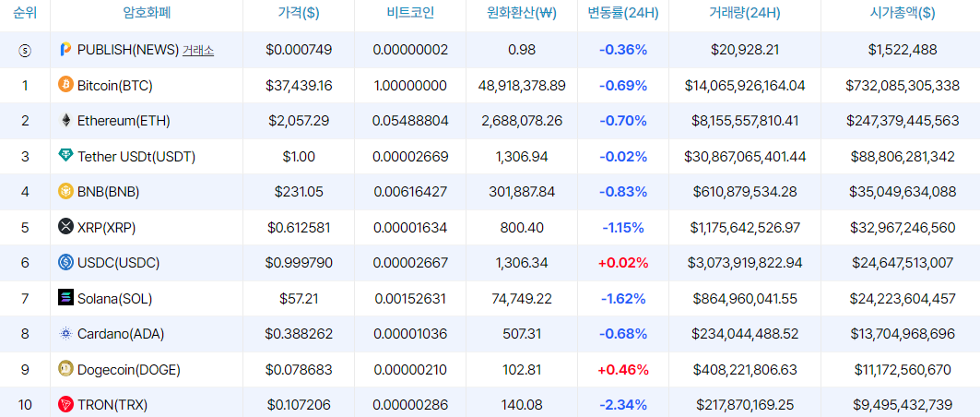This screenshot has width=980, height=417.
Task: Click the -0.36% change for PUBLISH
Action: coord(623,50)
